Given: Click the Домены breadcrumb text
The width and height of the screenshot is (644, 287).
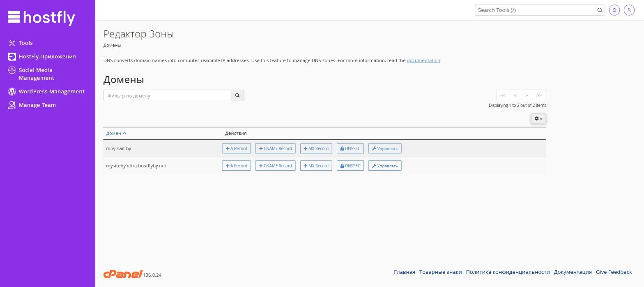Looking at the screenshot, I should [112, 46].
